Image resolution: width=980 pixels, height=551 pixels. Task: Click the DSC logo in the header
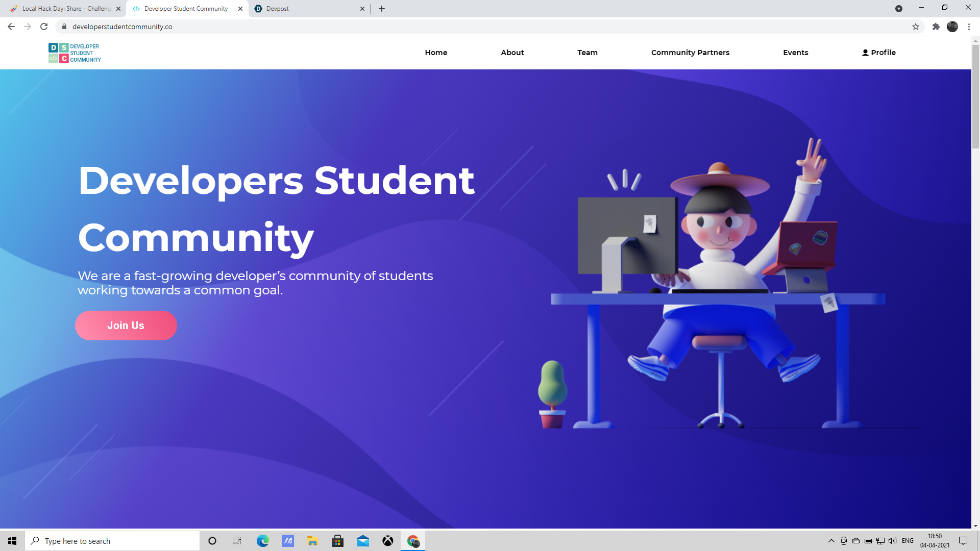point(75,53)
